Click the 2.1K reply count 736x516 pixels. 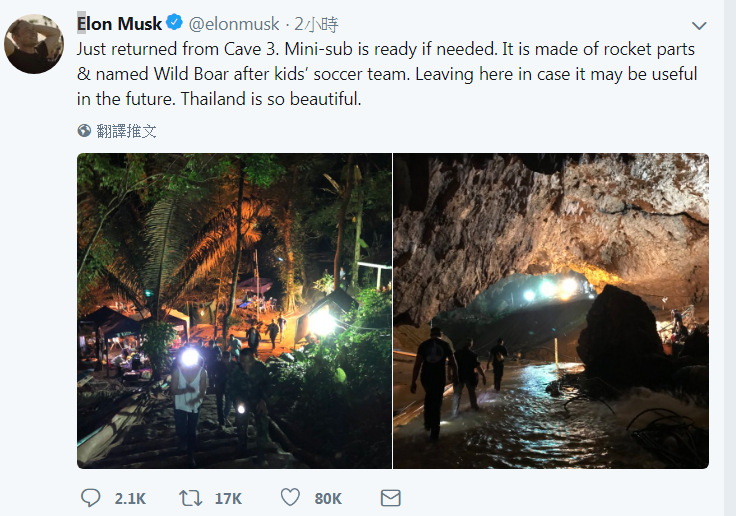(130, 498)
